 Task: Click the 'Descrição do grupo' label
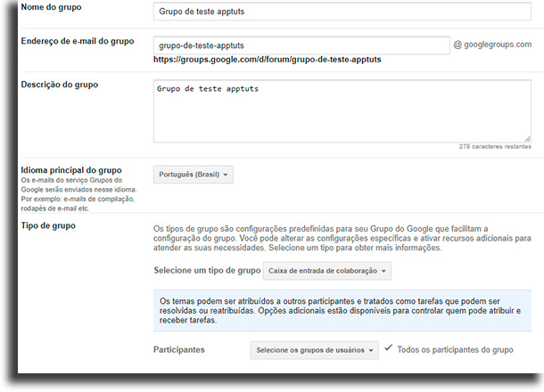[60, 85]
